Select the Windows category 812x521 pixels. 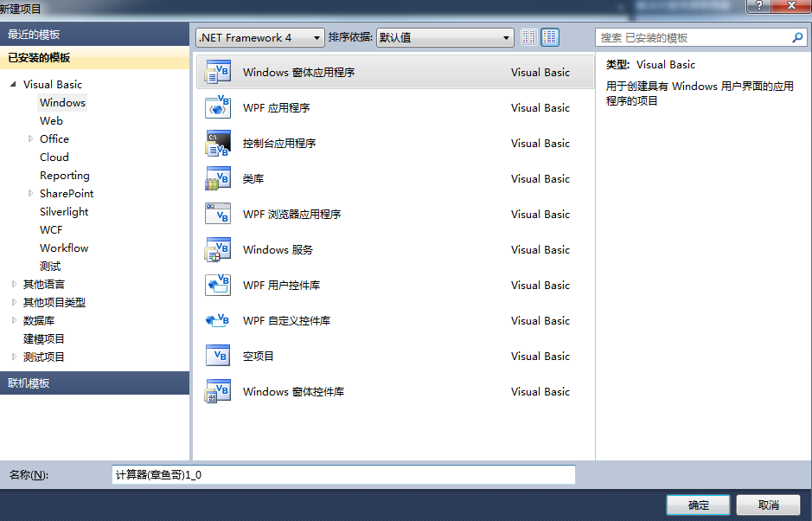pyautogui.click(x=62, y=102)
